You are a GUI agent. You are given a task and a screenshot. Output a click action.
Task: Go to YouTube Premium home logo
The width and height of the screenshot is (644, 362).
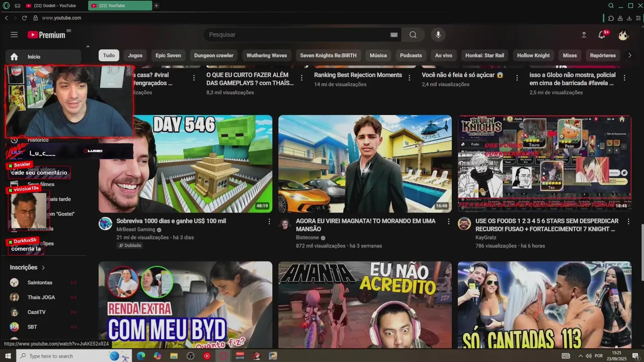(x=46, y=35)
